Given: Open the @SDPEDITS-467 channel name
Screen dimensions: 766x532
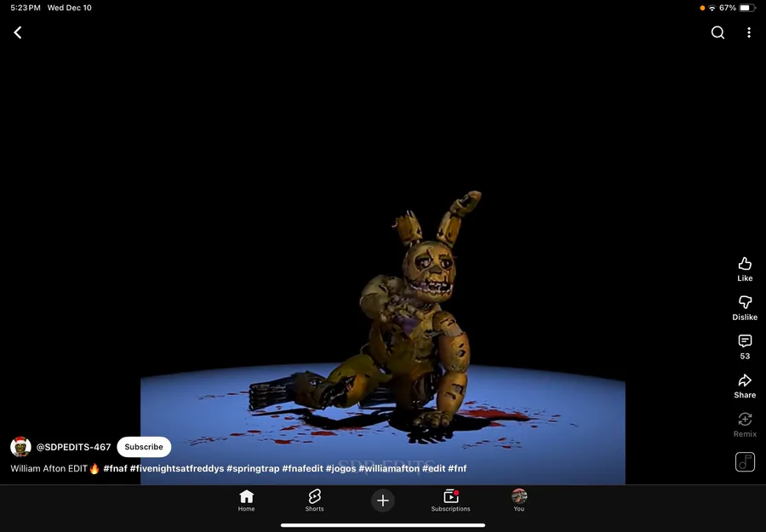Looking at the screenshot, I should pyautogui.click(x=74, y=447).
